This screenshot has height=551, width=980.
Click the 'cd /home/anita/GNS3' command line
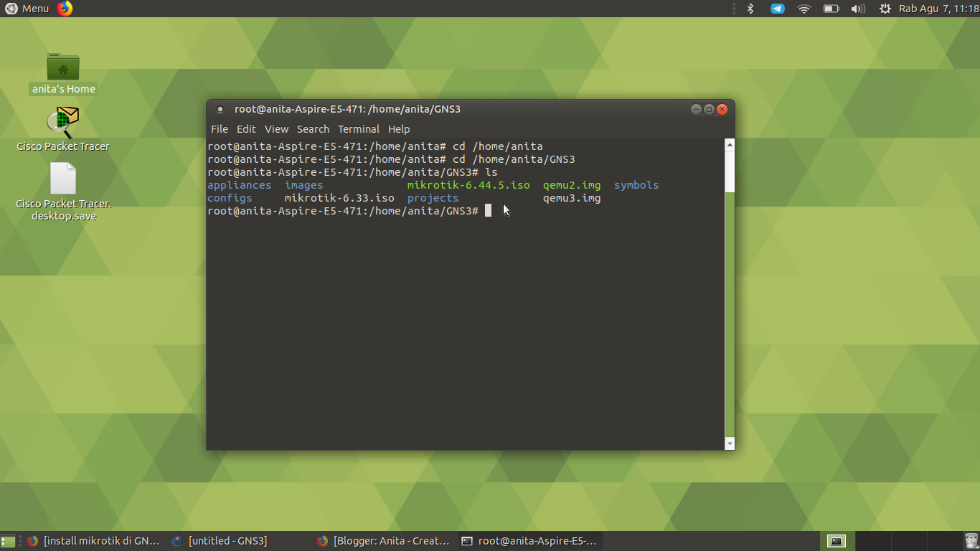point(391,159)
